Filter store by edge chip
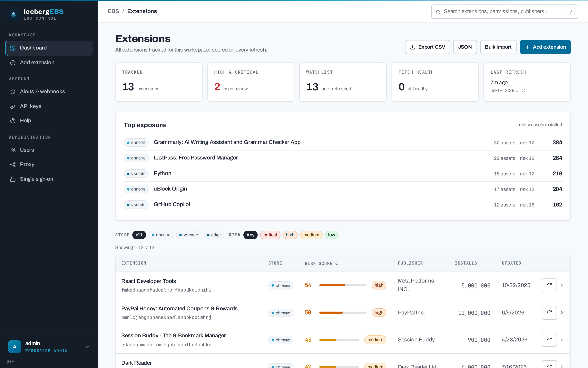This screenshot has height=368, width=588. pos(214,235)
